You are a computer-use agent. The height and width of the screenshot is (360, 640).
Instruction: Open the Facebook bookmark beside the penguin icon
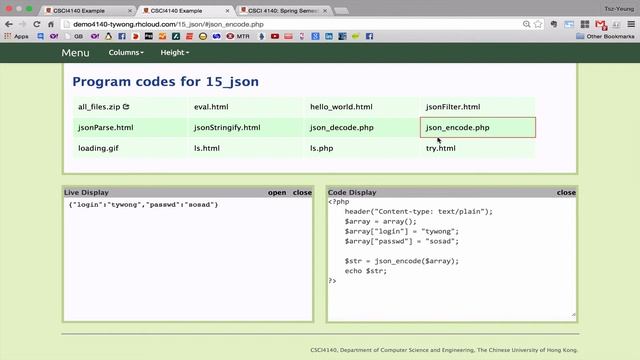point(122,36)
